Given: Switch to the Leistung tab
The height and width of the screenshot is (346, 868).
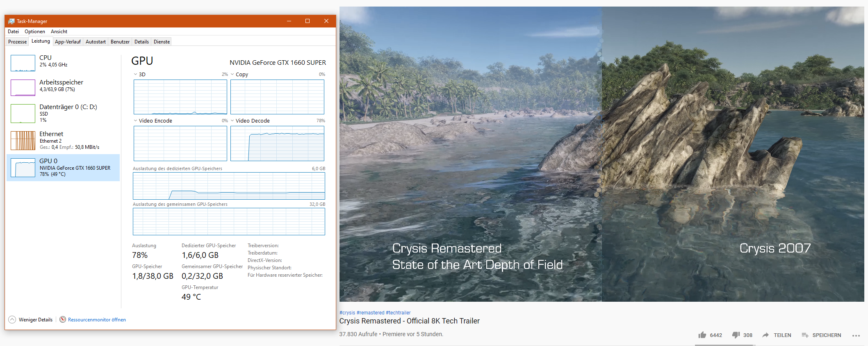Looking at the screenshot, I should (x=41, y=41).
